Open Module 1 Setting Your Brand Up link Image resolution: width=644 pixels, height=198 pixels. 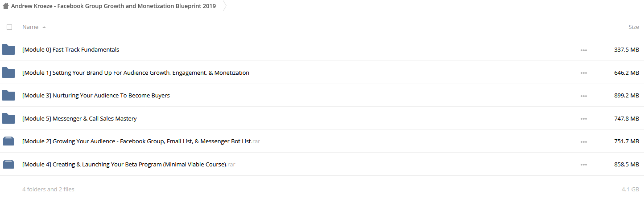pyautogui.click(x=136, y=73)
